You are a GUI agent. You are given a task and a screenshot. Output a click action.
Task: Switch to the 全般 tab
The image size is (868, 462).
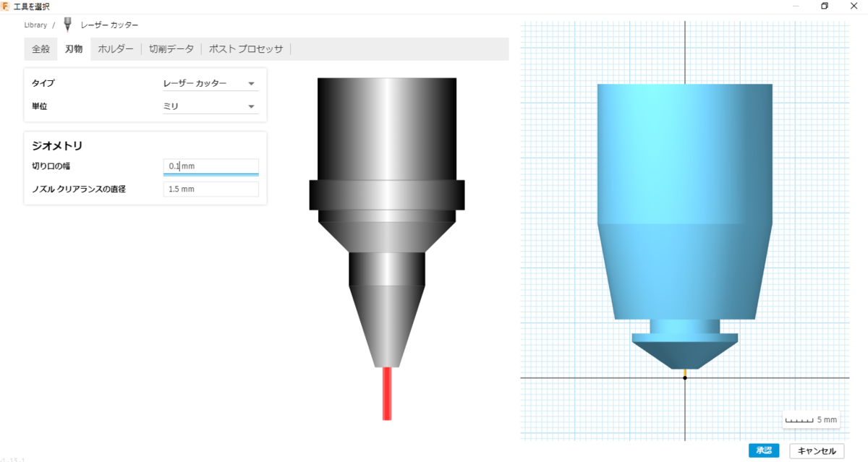click(x=41, y=49)
